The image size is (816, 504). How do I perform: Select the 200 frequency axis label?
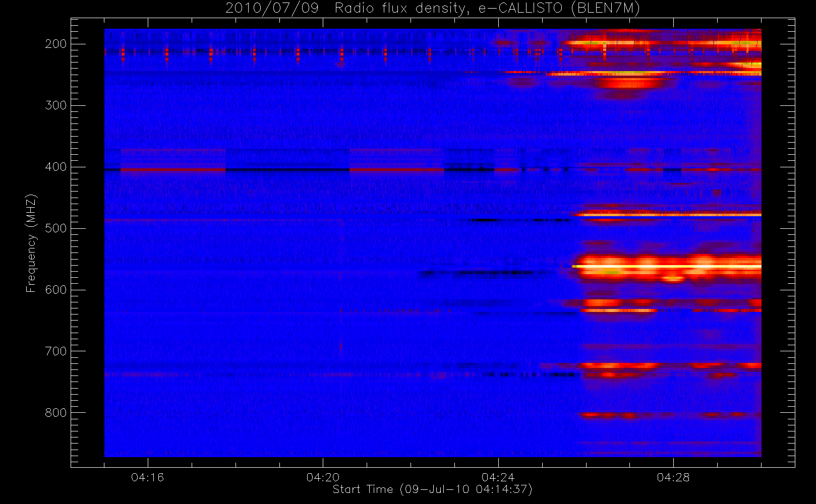56,44
